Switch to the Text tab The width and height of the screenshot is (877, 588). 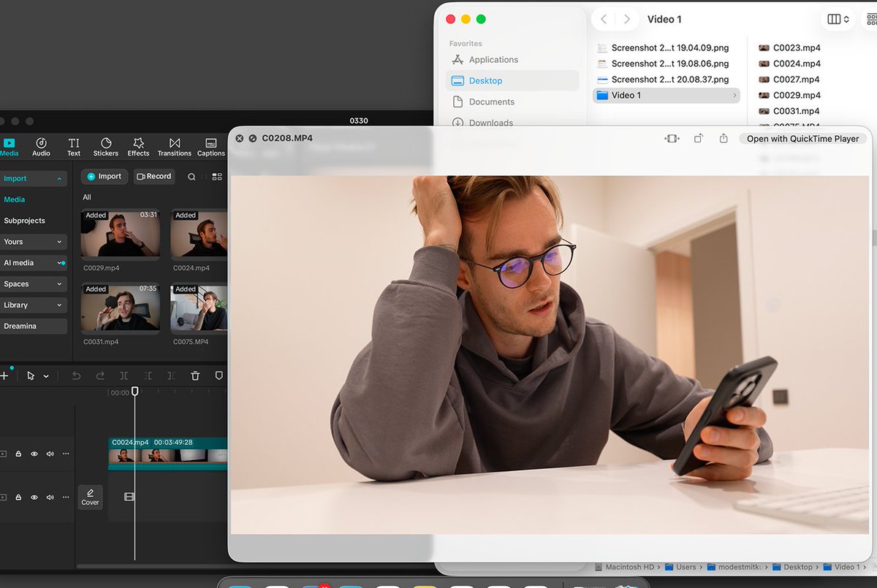coord(74,147)
